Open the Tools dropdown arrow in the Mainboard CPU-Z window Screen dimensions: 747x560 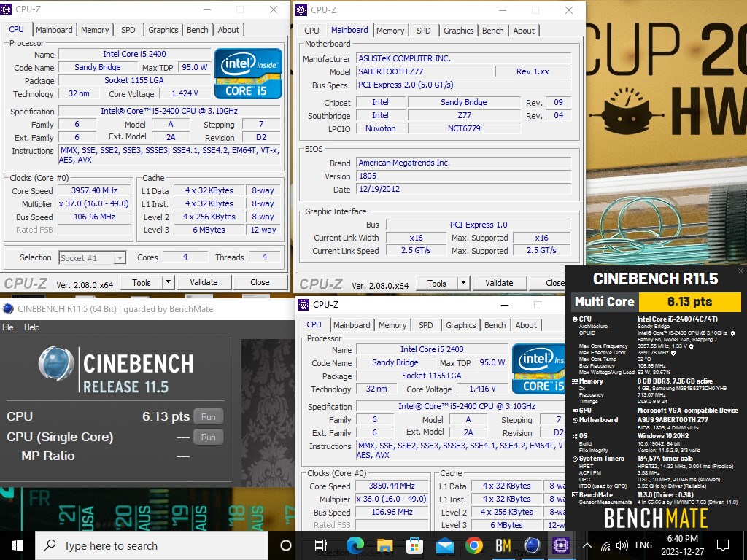pos(463,283)
